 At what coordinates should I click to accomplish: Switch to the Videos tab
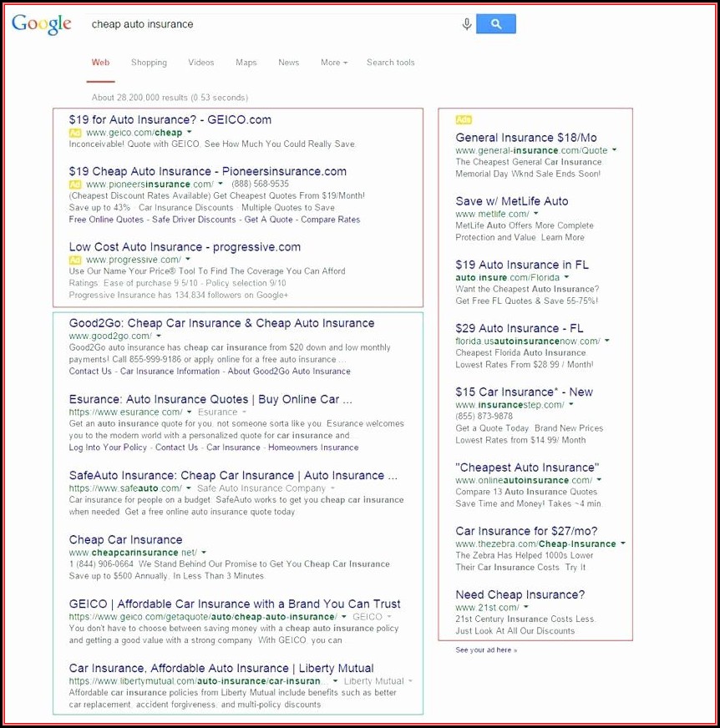coord(200,63)
